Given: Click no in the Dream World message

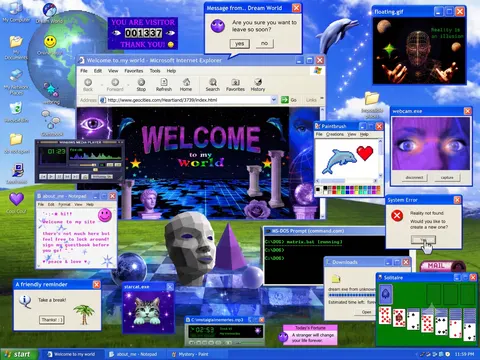Looking at the screenshot, I should [x=264, y=43].
